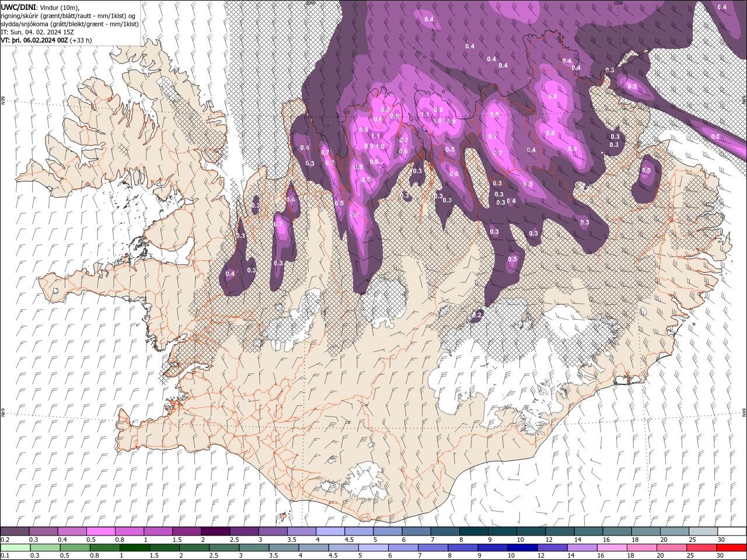Image resolution: width=747 pixels, height=560 pixels.
Task: Click the pale grey 25 swatch in upper legend
Action: pos(703,531)
